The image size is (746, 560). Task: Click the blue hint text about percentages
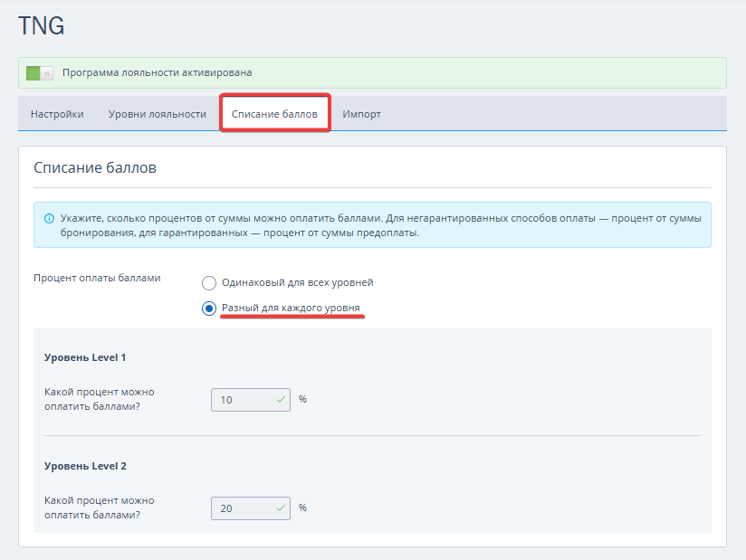click(380, 225)
